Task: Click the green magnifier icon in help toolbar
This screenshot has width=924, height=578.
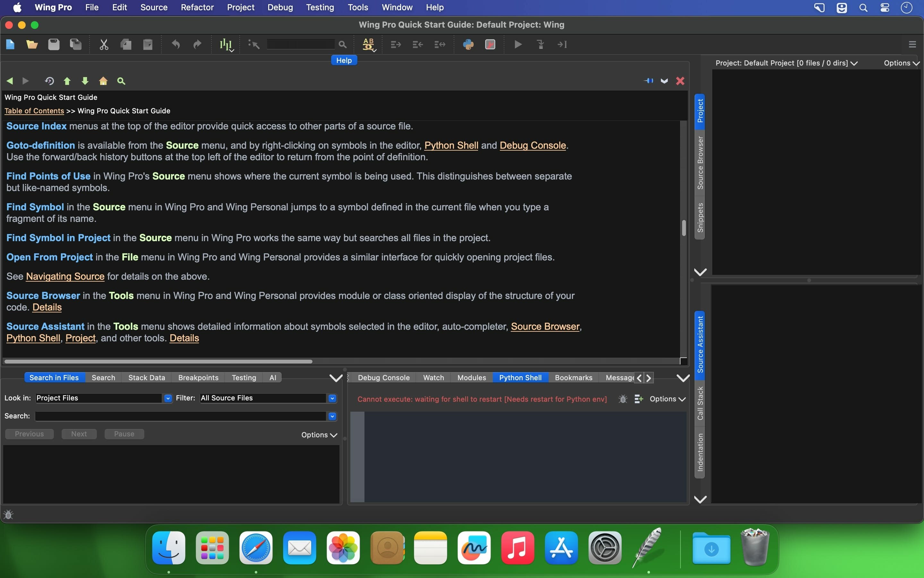Action: click(121, 81)
